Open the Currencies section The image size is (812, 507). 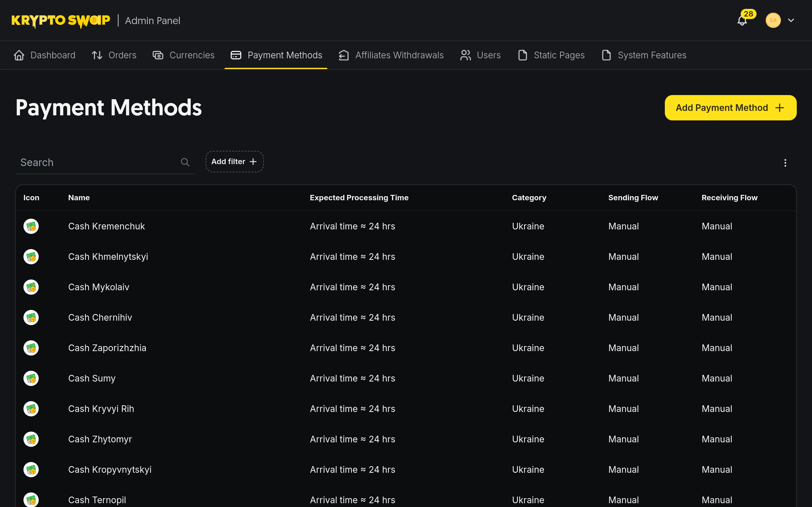[192, 55]
